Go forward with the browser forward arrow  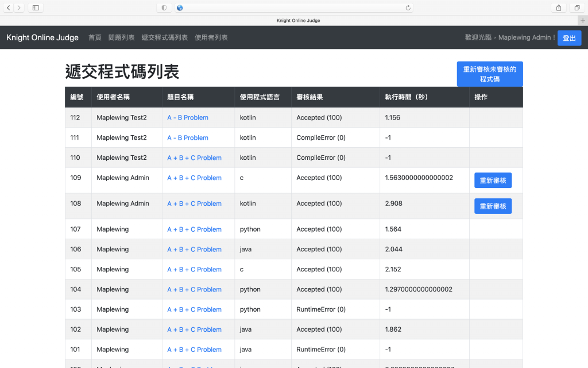click(19, 7)
